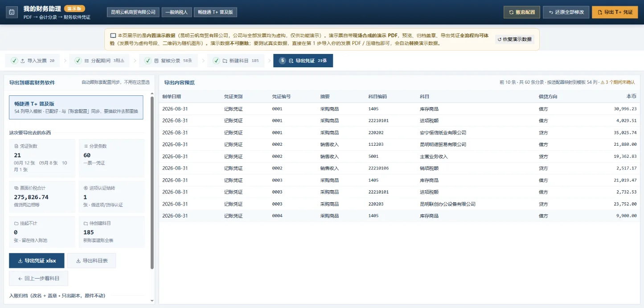This screenshot has height=308, width=644.
Task: Click 恢复演示数据 button
Action: coord(514,39)
